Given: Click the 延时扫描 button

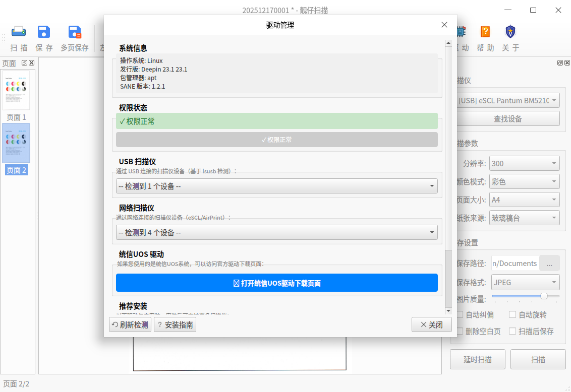Looking at the screenshot, I should click(x=477, y=359).
